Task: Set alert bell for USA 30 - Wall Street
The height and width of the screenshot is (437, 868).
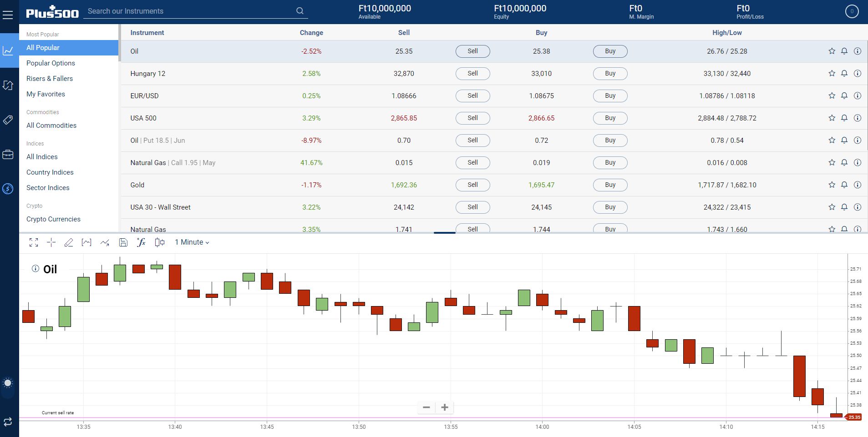Action: click(x=844, y=207)
